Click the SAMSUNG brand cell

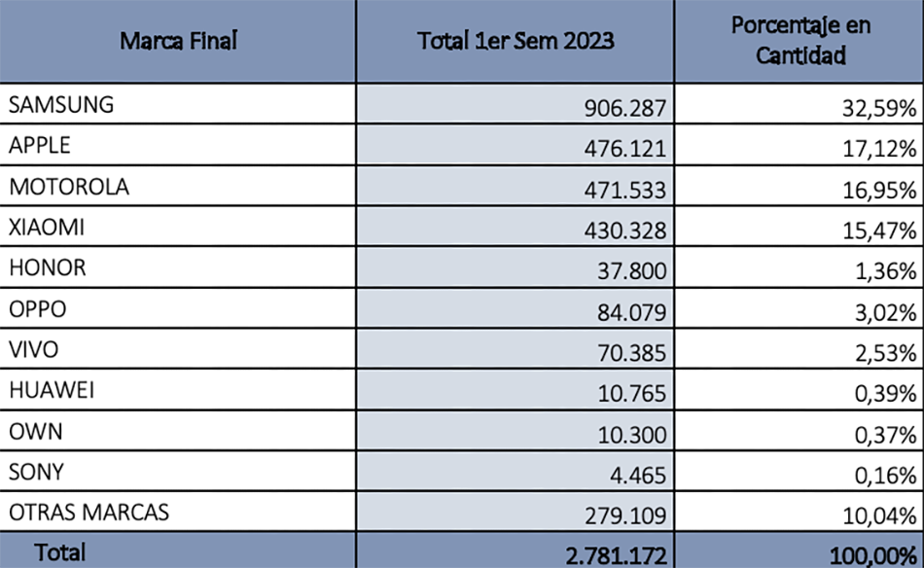(178, 104)
